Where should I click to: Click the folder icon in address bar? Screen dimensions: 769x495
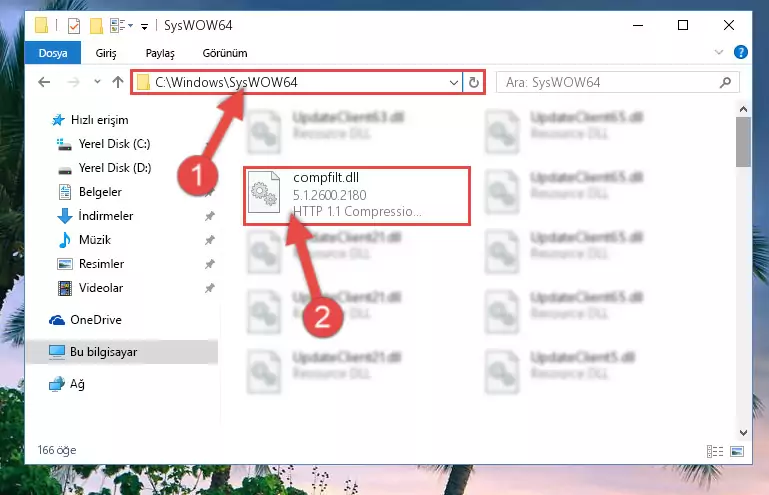(x=143, y=82)
